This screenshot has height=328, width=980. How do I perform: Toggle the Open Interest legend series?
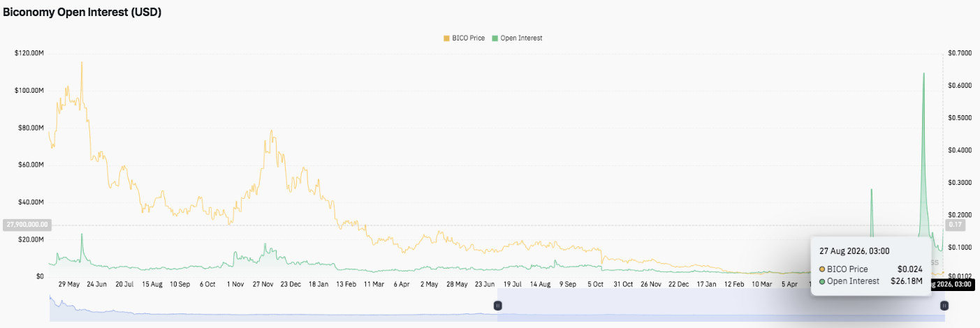point(517,38)
